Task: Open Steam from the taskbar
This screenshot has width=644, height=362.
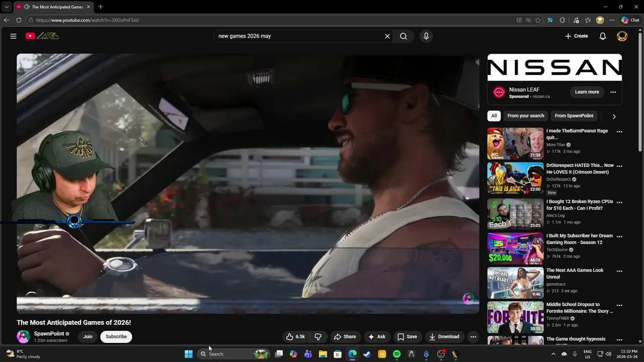Action: 367,354
